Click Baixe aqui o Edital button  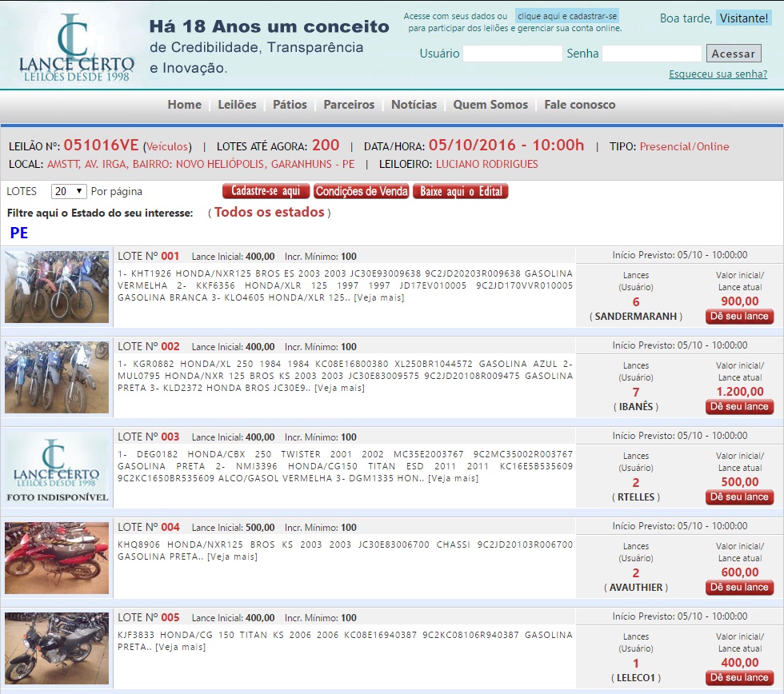pos(461,191)
